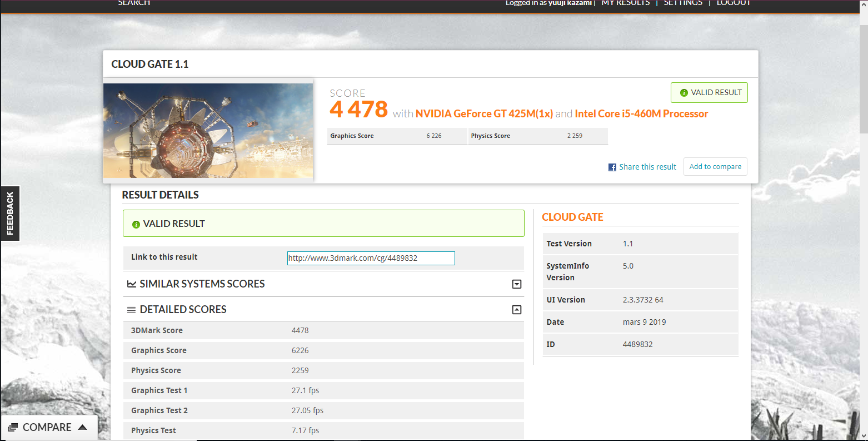Image resolution: width=868 pixels, height=441 pixels.
Task: Click the list icon beside Detailed Scores
Action: 132,310
